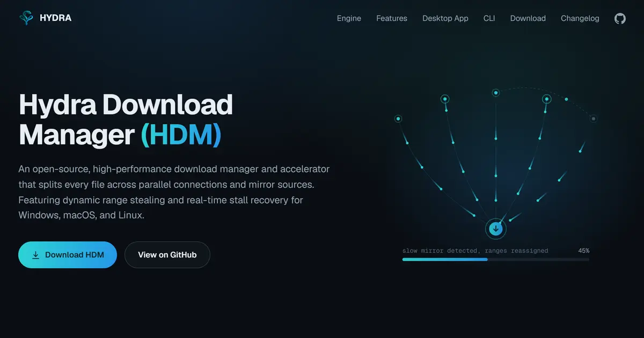Click "slow mirror detected, ranges reassigned" status

[475, 251]
